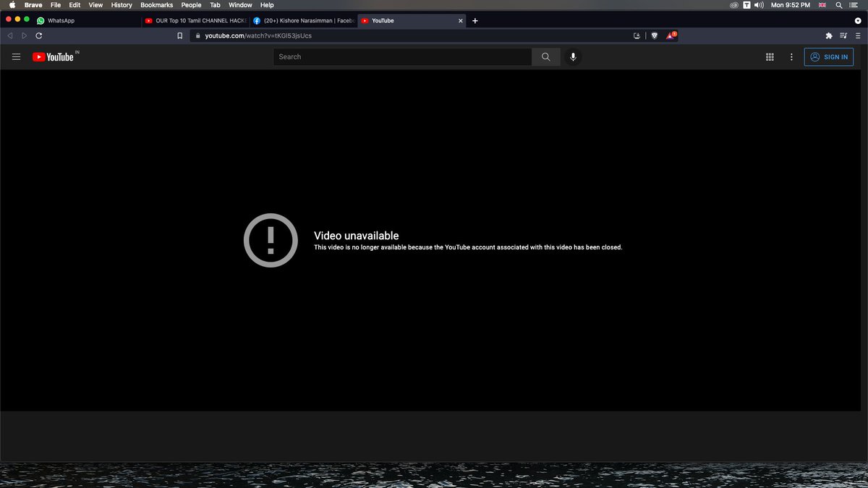Go forward with the browser forward arrow

tap(24, 35)
